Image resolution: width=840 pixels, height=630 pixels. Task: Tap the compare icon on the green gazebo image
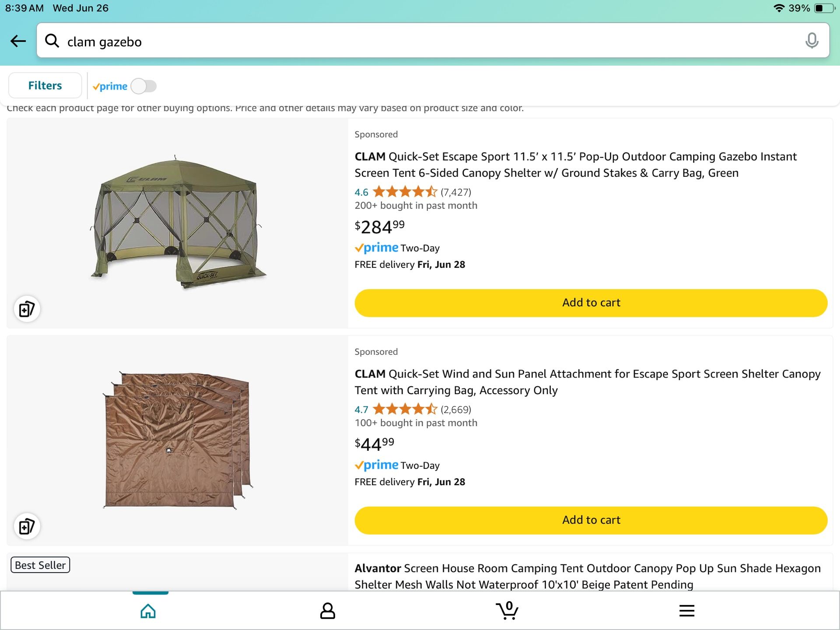[x=27, y=309]
